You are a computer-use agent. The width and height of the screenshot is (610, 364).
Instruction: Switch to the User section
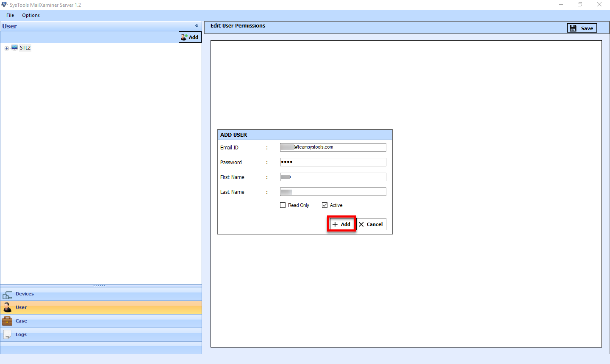tap(101, 308)
